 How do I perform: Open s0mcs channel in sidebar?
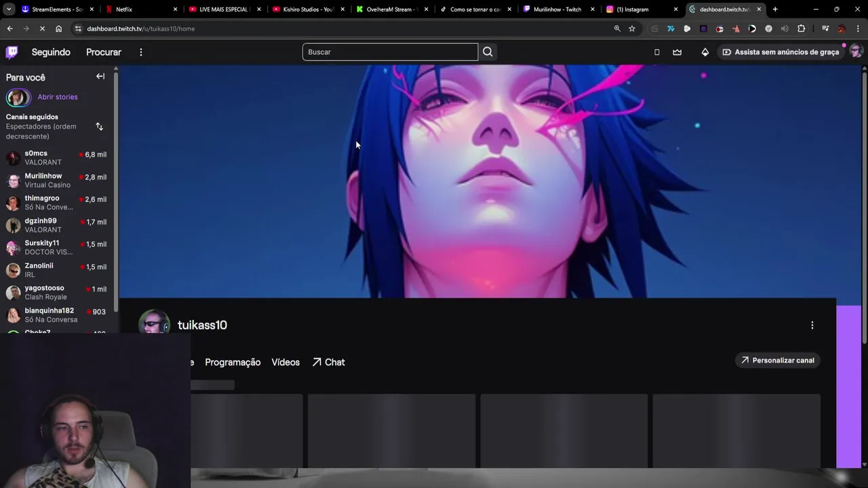pyautogui.click(x=58, y=158)
